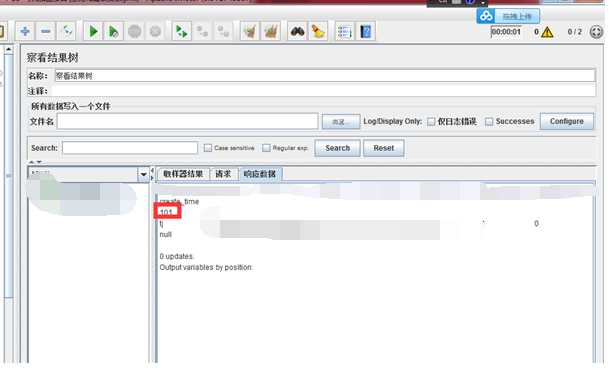Image resolution: width=616 pixels, height=387 pixels.
Task: Clear all results with double broom icon
Action: (271, 31)
